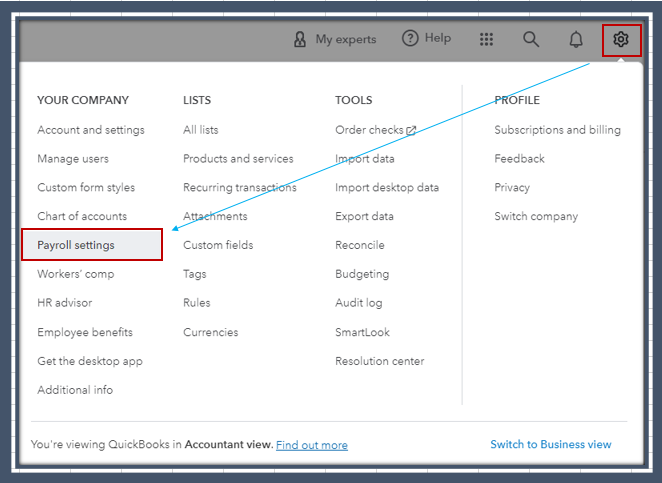Click the search magnifier icon
The image size is (662, 483).
531,39
